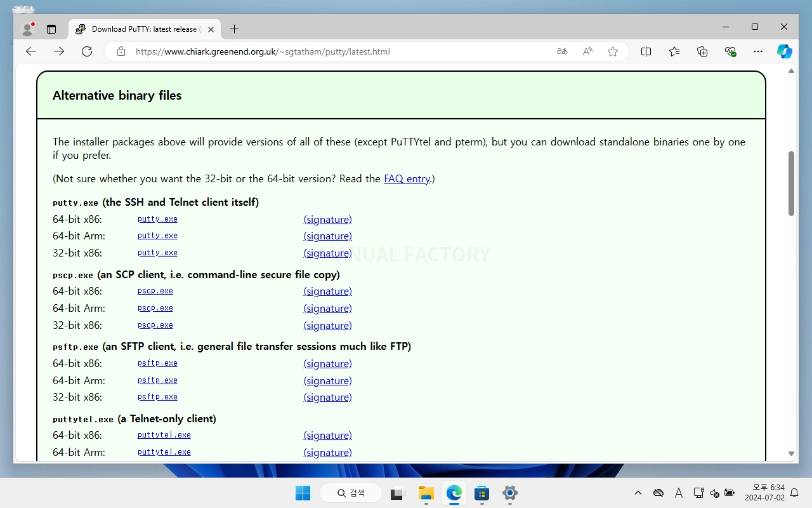Screen dimensions: 812x508
Task: Open signature for 64-bit x86 putty.exe
Action: [x=327, y=219]
